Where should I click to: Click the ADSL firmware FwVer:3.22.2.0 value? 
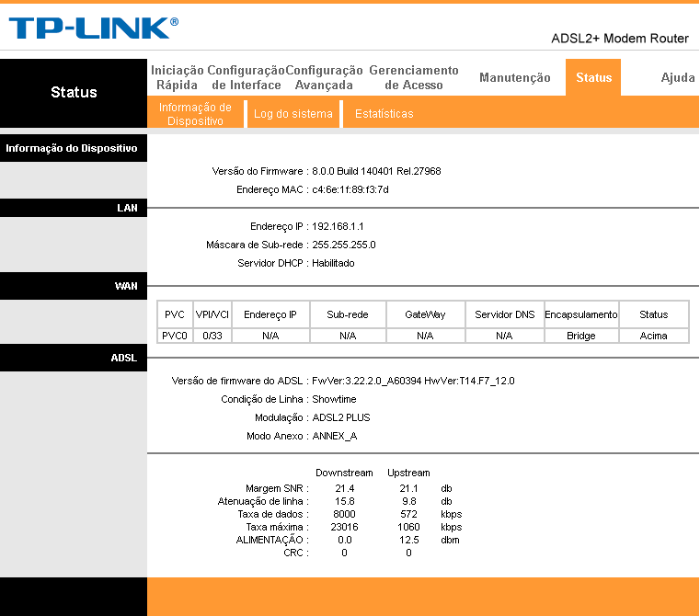pyautogui.click(x=413, y=381)
